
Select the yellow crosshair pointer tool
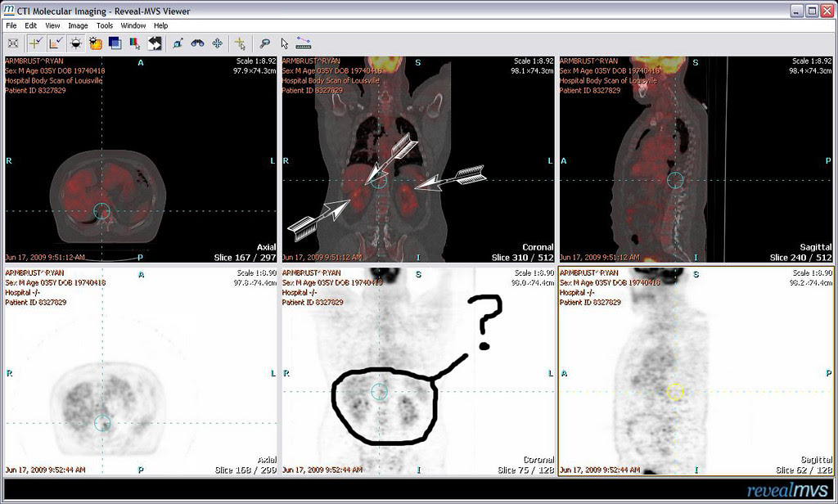pyautogui.click(x=241, y=43)
